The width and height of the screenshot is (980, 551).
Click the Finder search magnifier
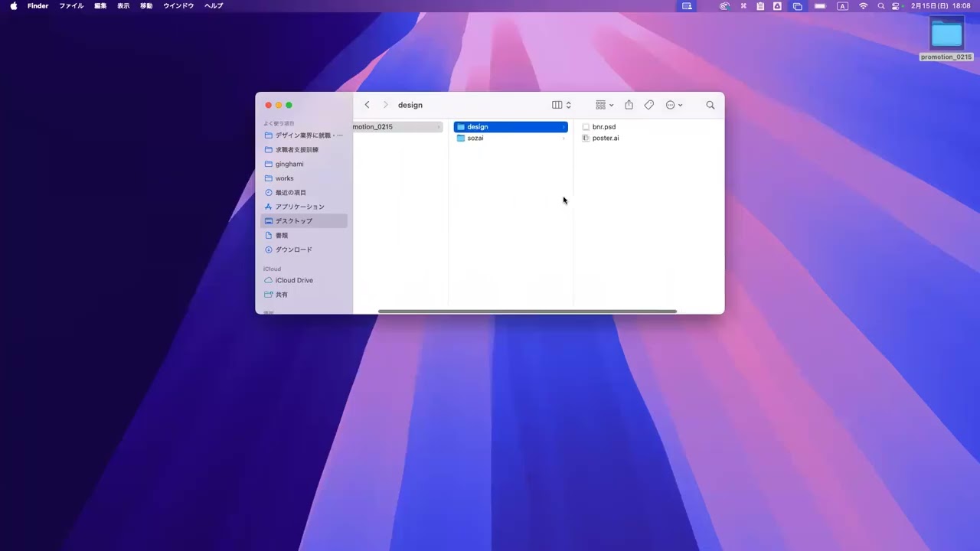[710, 105]
